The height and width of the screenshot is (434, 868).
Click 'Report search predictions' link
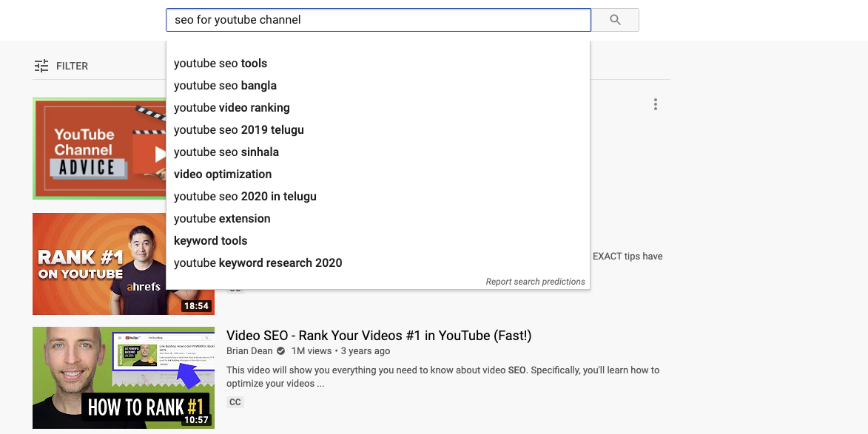[535, 281]
